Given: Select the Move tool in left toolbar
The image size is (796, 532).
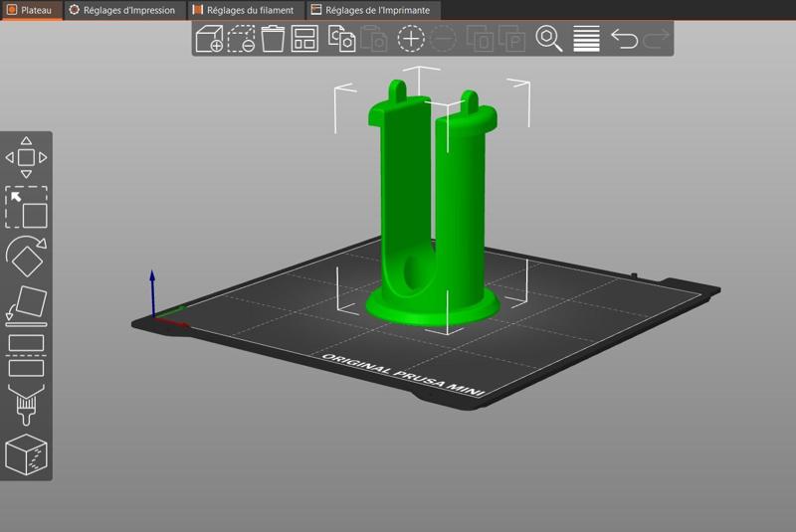Looking at the screenshot, I should (27, 157).
